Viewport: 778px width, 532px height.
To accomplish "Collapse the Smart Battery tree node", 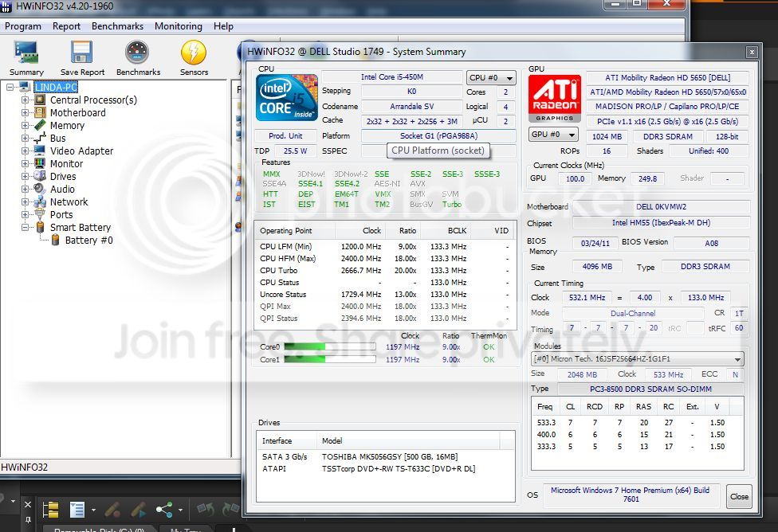I will [x=25, y=227].
